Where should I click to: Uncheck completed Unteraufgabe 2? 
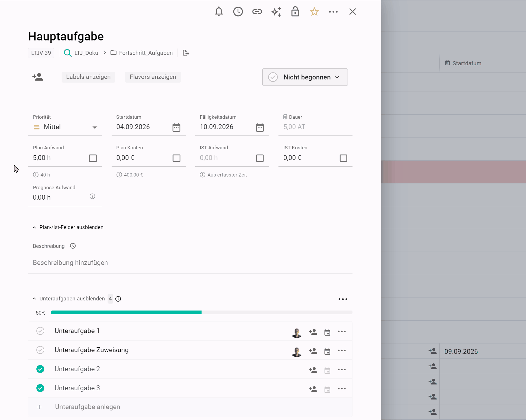click(x=40, y=369)
